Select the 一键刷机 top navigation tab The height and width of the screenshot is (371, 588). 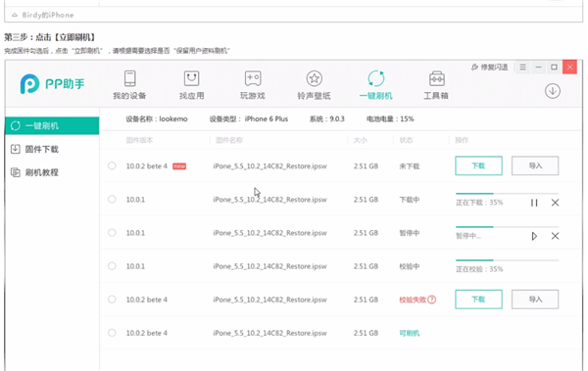point(375,85)
